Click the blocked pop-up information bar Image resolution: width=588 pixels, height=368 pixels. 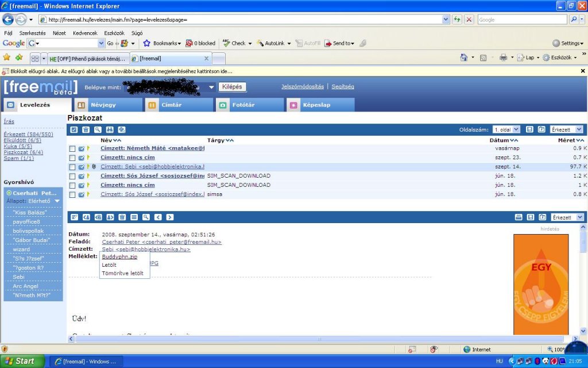pos(294,71)
